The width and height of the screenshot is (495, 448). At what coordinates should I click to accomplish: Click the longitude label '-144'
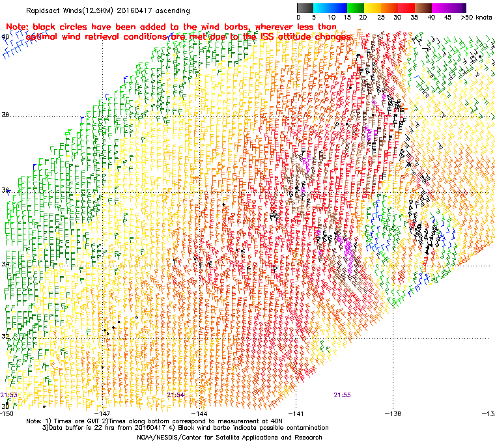click(200, 413)
